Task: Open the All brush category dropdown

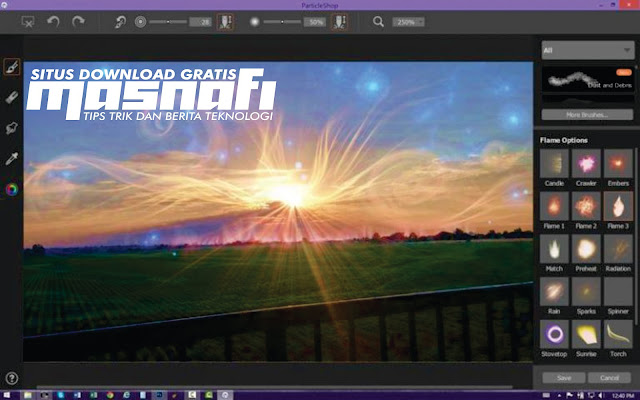Action: click(x=587, y=50)
